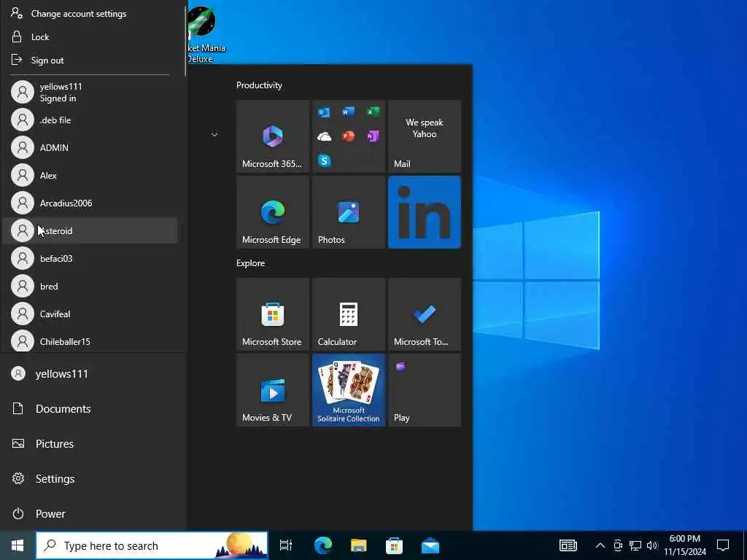
Task: Open Word from the Office tile group
Action: [348, 112]
